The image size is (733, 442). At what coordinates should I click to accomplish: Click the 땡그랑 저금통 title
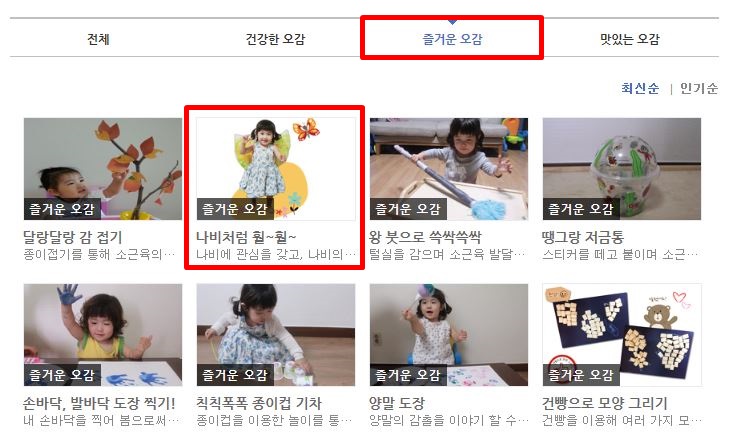[583, 237]
